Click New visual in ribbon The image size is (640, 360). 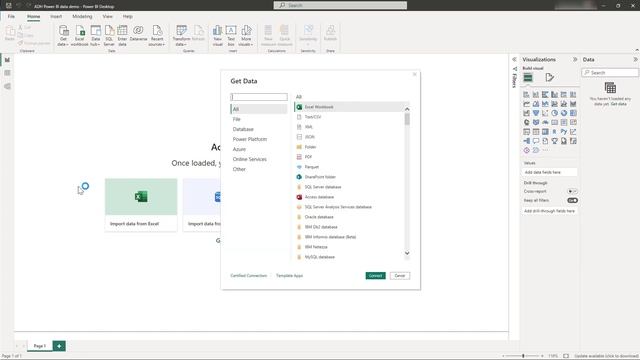(x=218, y=36)
